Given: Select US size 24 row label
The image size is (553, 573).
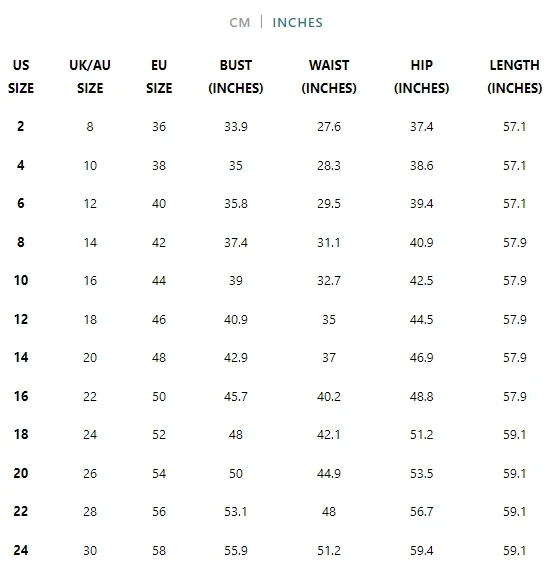Looking at the screenshot, I should (21, 550).
